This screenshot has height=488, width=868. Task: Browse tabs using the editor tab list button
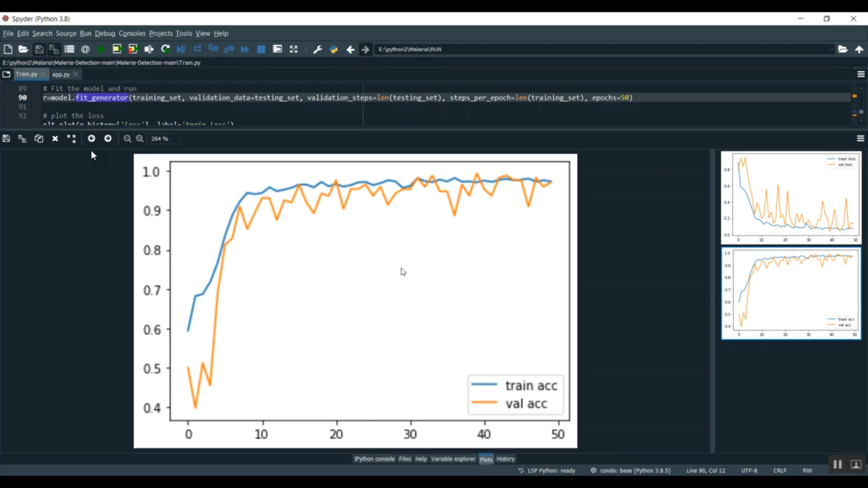tap(6, 75)
